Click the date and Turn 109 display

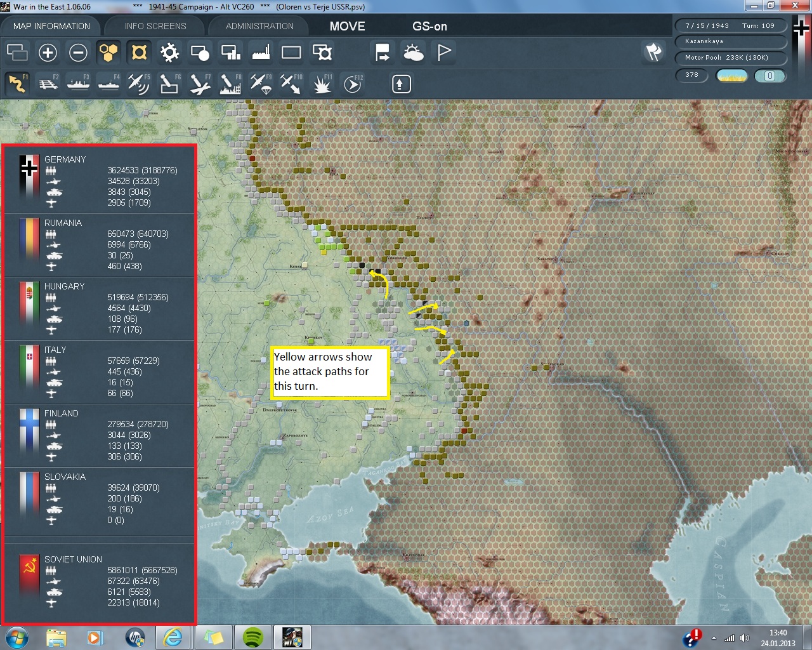[730, 26]
